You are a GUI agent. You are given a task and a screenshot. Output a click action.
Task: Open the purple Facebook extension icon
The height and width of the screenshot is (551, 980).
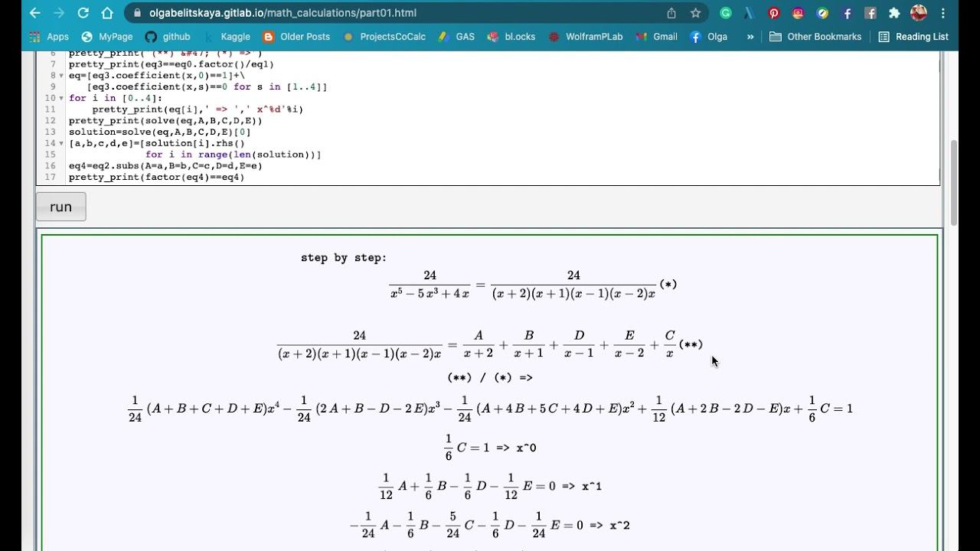(x=847, y=13)
